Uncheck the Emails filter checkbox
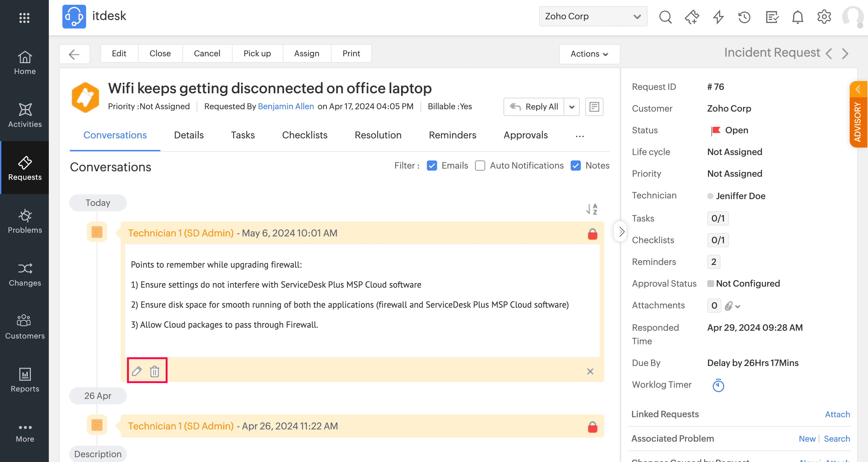The image size is (868, 462). click(x=432, y=166)
